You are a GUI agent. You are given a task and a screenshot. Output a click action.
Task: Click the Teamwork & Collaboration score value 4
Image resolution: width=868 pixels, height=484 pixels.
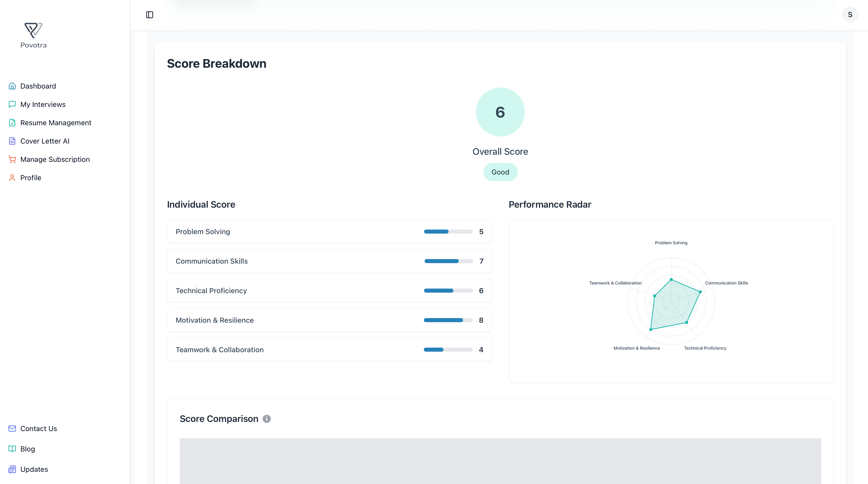tap(481, 350)
